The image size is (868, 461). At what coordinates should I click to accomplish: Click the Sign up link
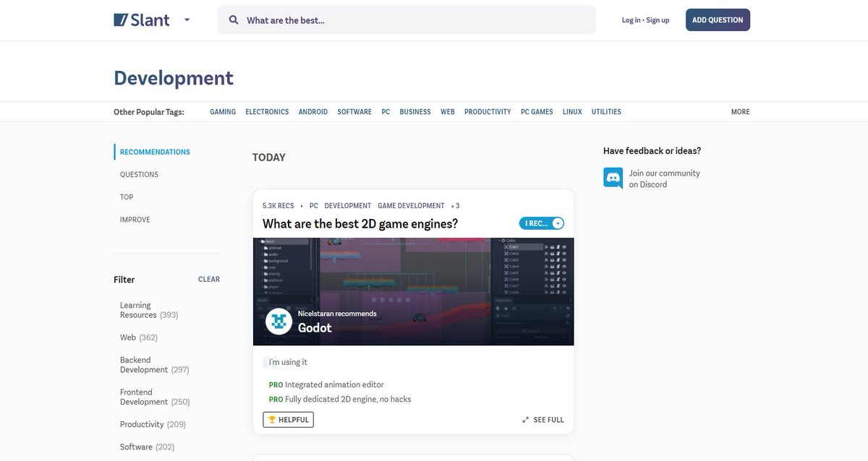click(658, 20)
